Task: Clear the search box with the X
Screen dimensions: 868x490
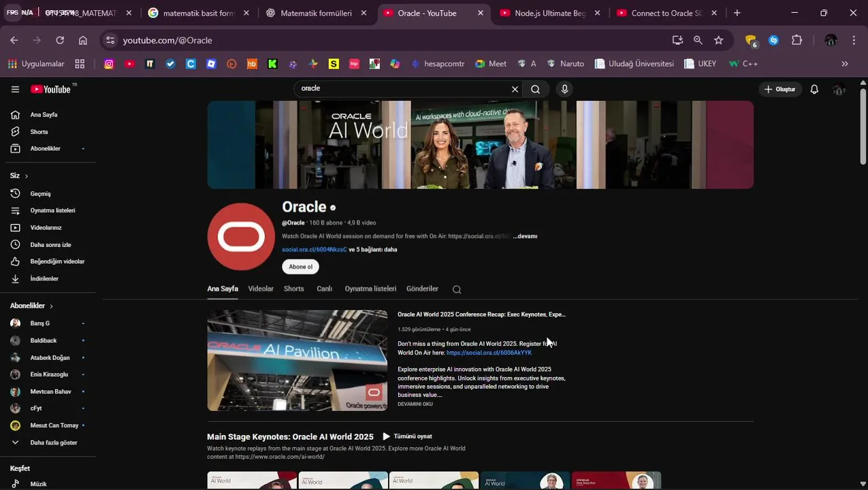Action: pyautogui.click(x=515, y=89)
